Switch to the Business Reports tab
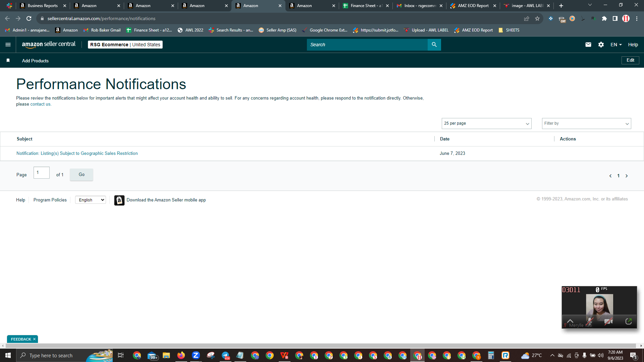Screen dimensions: 644x362 point(43,6)
